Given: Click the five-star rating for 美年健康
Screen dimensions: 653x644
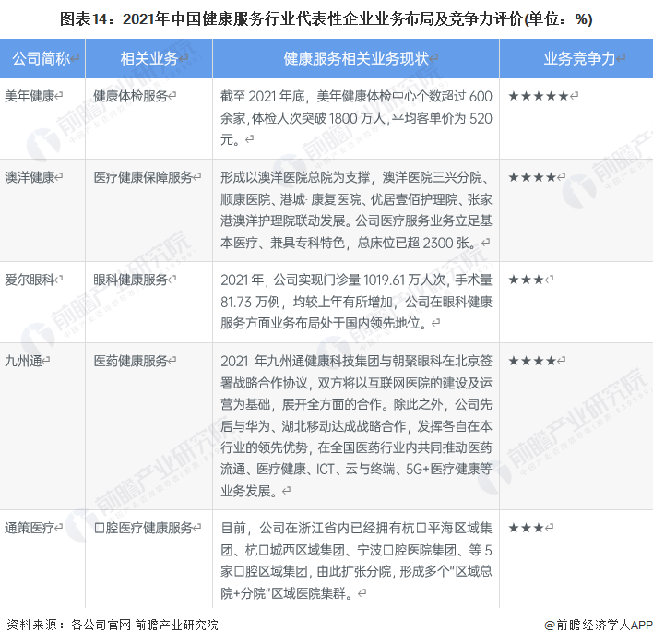Looking at the screenshot, I should 539,96.
